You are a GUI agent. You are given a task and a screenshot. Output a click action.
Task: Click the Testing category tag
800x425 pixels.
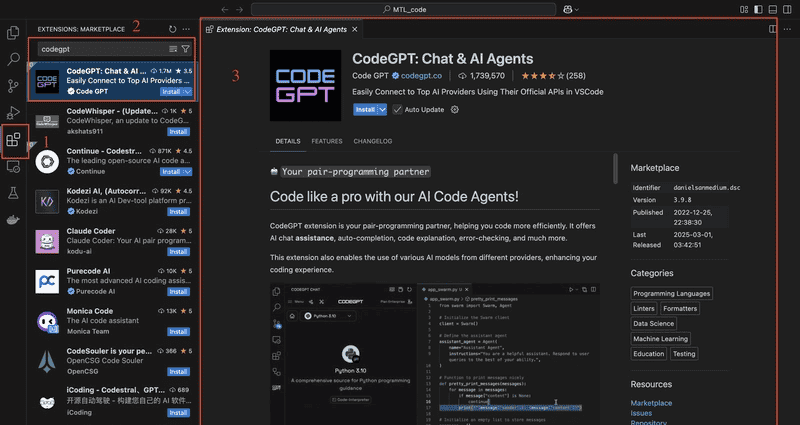684,354
